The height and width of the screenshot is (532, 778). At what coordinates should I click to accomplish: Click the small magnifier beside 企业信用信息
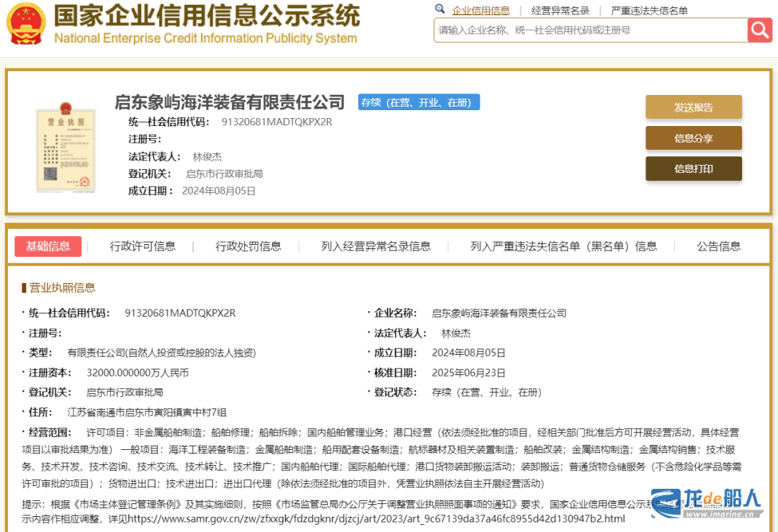click(440, 9)
